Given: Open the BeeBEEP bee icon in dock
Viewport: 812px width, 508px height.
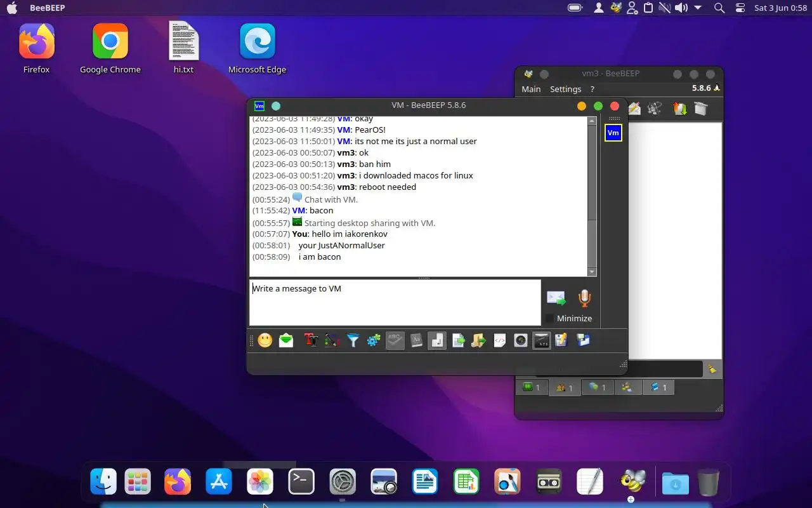Looking at the screenshot, I should pyautogui.click(x=632, y=482).
